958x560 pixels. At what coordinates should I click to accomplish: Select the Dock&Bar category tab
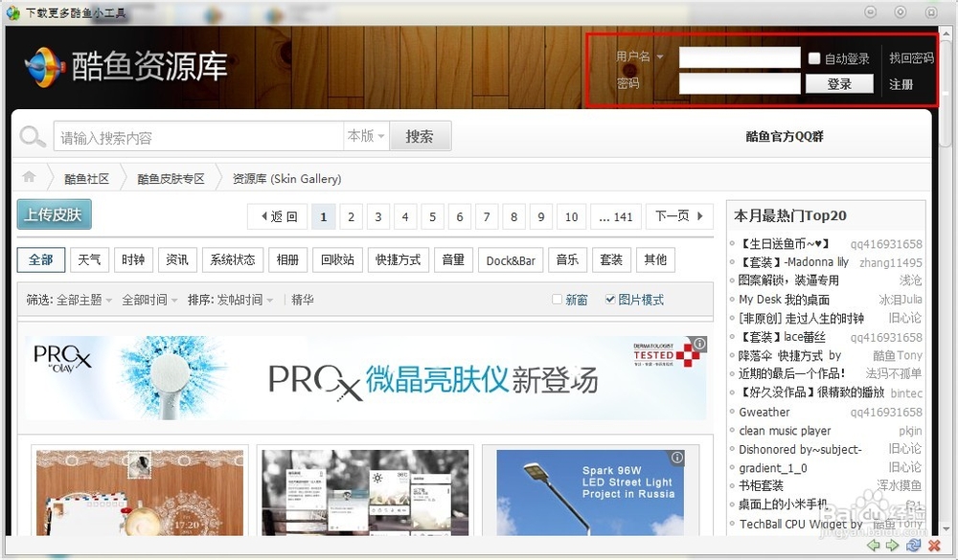[x=510, y=258]
